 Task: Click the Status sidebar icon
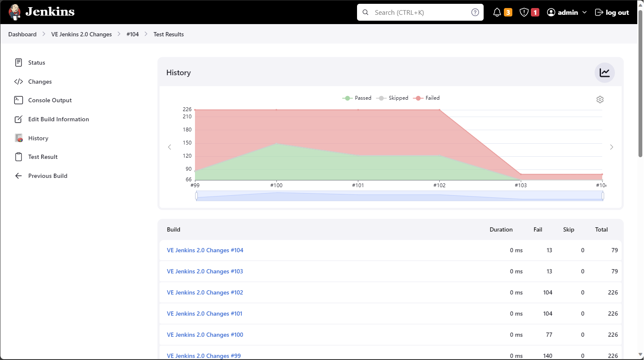click(19, 63)
